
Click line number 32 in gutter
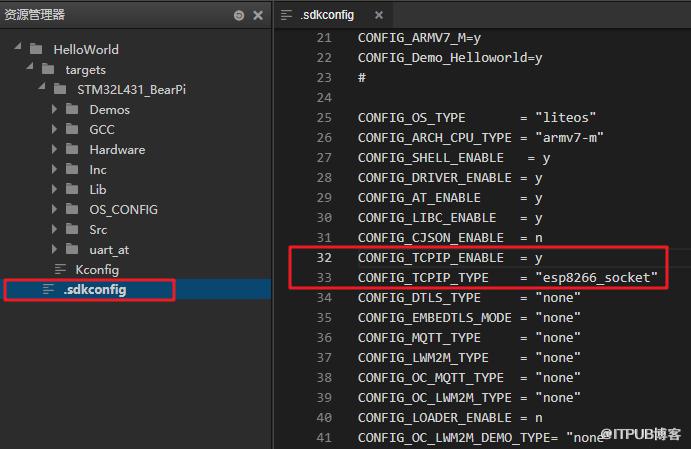324,257
